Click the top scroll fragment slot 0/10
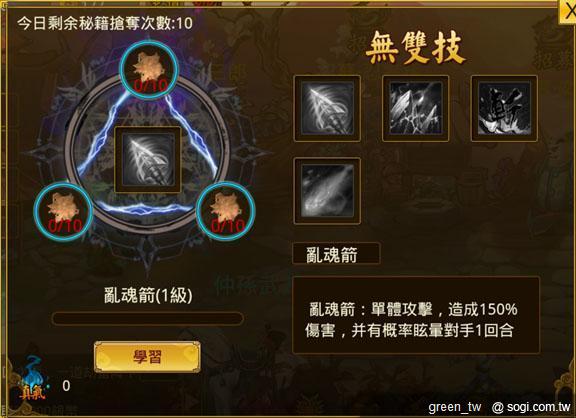 coord(149,70)
